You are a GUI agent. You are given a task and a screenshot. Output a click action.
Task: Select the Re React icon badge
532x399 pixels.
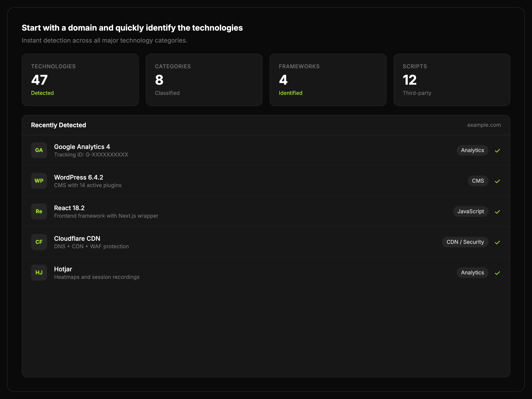39,211
